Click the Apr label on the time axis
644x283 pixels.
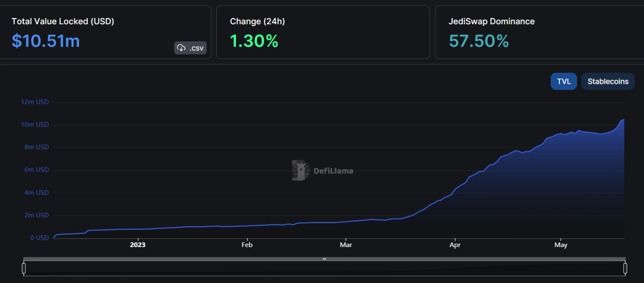[x=454, y=245]
